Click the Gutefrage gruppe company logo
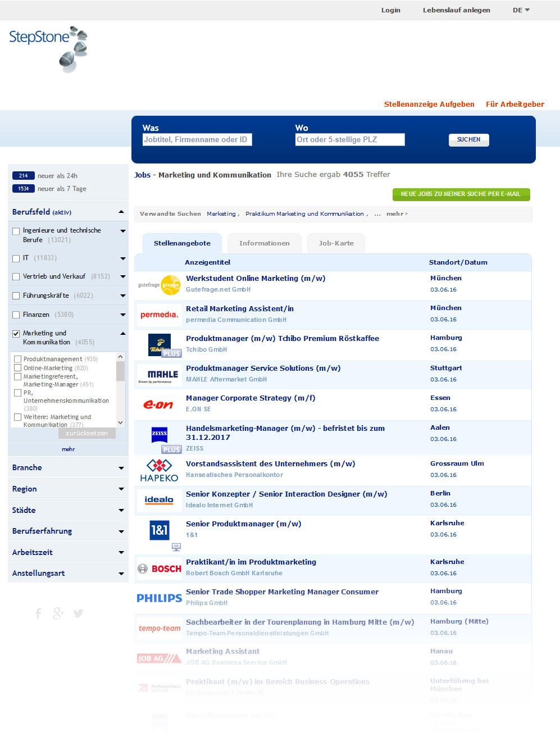Viewport: 560px width, 755px height. tap(159, 285)
